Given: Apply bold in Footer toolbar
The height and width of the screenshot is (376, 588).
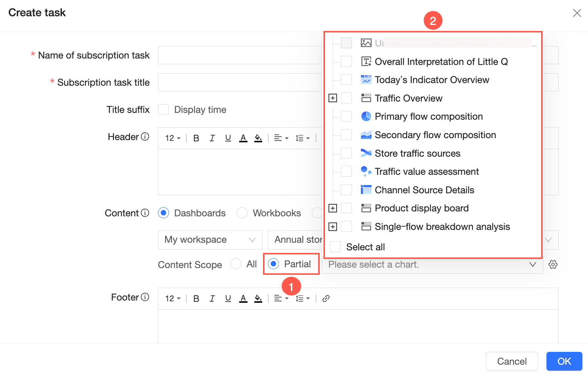Looking at the screenshot, I should (x=196, y=299).
